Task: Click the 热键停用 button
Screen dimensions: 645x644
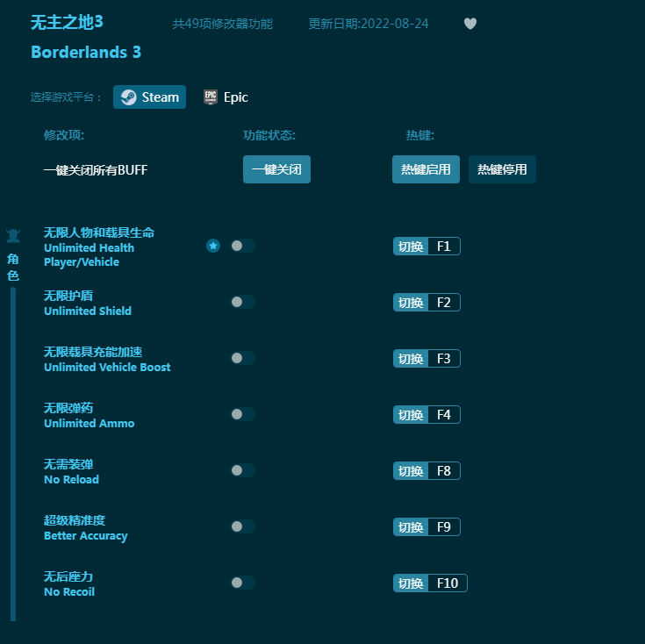Action: [x=502, y=169]
